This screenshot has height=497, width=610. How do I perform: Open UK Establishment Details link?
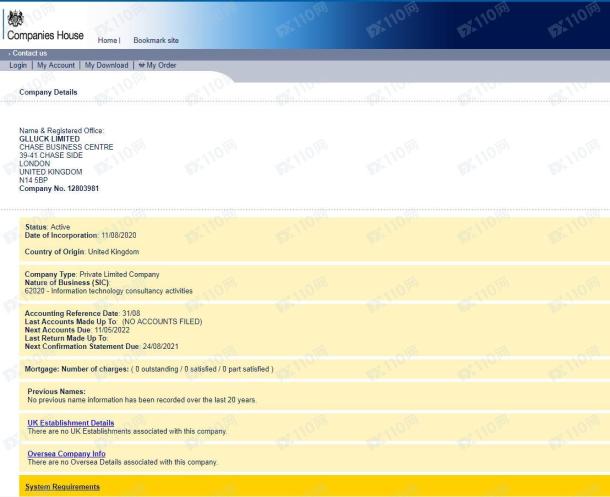coord(71,423)
